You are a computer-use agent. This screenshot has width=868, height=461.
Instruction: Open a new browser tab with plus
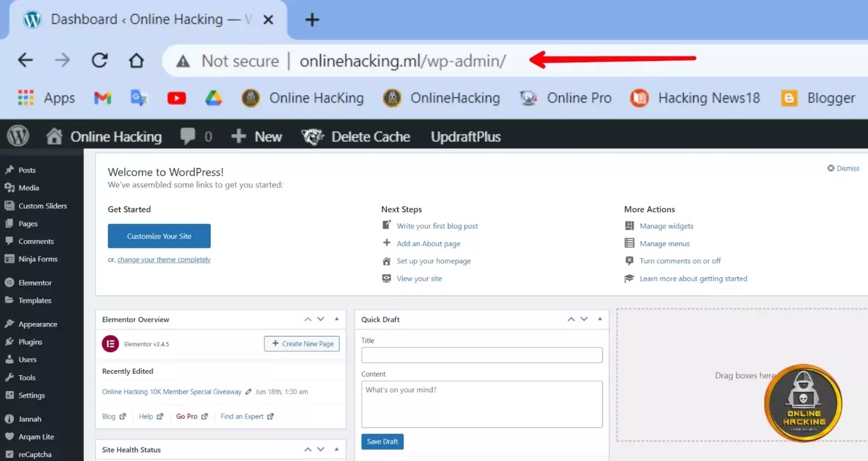(312, 20)
